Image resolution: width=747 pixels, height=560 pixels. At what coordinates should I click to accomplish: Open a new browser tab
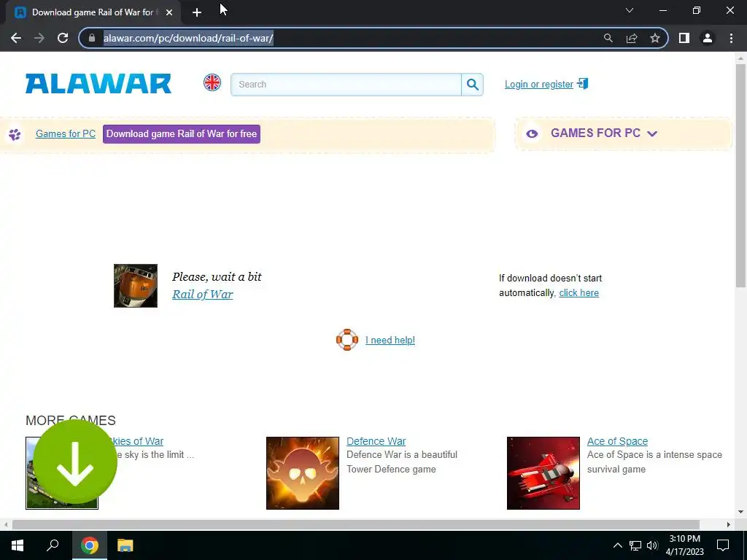pyautogui.click(x=197, y=12)
